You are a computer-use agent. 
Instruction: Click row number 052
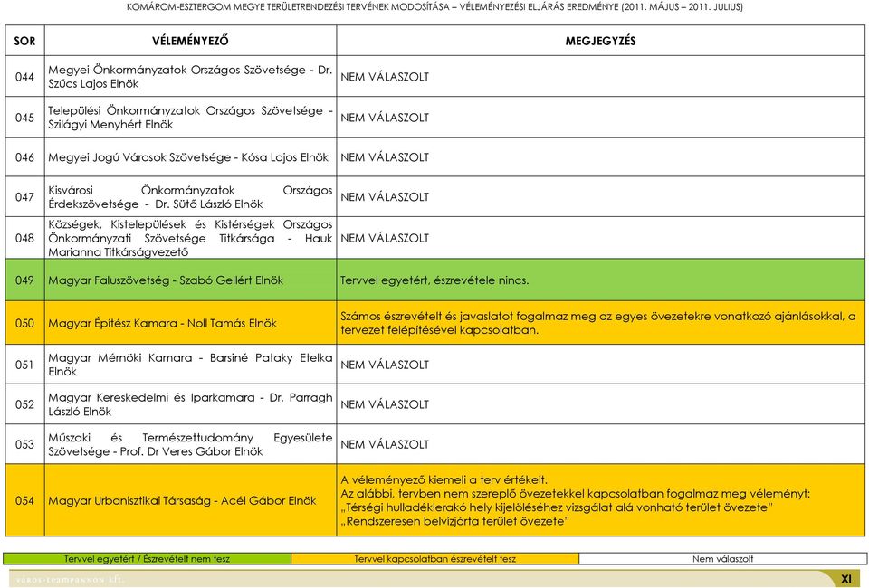pos(24,404)
